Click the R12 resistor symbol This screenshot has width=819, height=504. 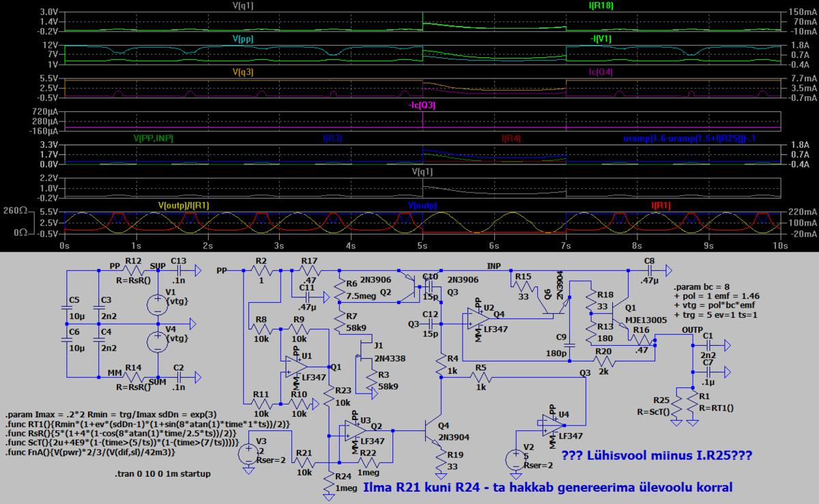click(134, 271)
